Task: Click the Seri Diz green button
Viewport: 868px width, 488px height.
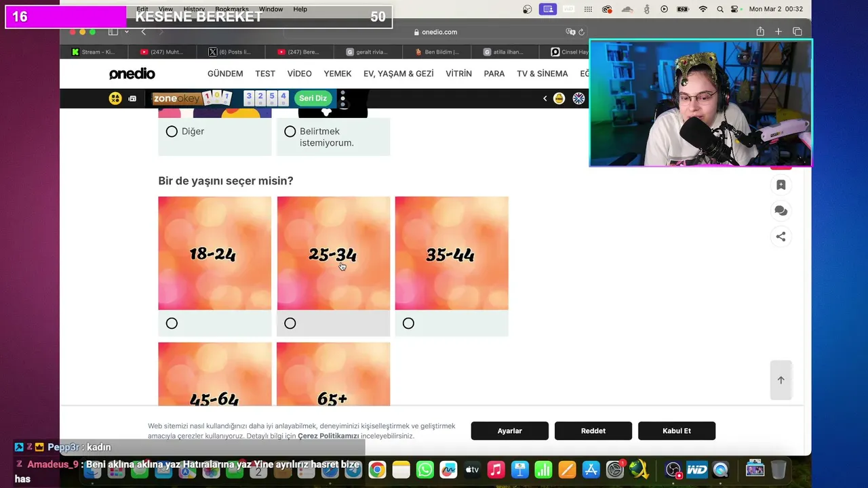Action: (313, 98)
